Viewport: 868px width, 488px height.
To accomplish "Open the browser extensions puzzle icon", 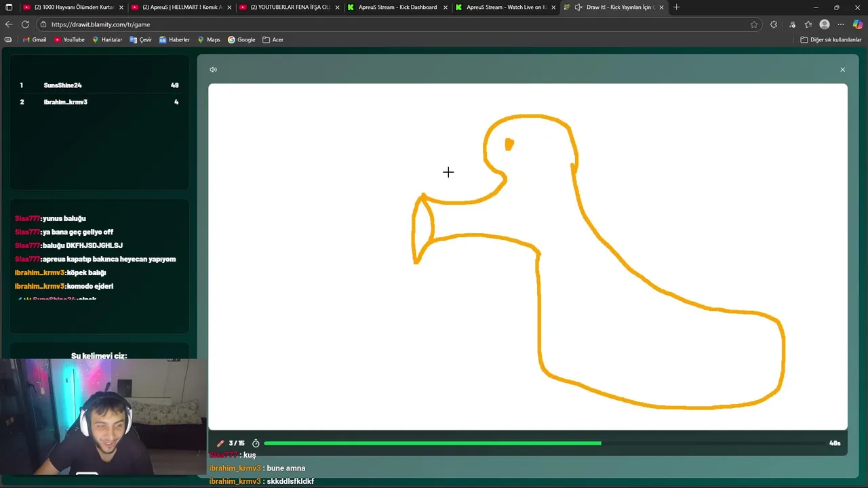I will pos(774,24).
